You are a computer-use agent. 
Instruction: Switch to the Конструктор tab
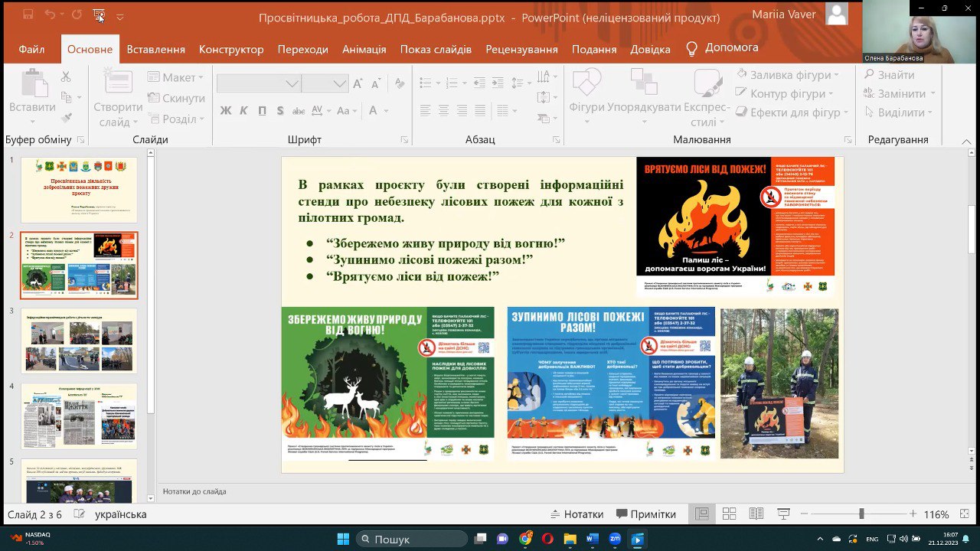point(231,49)
